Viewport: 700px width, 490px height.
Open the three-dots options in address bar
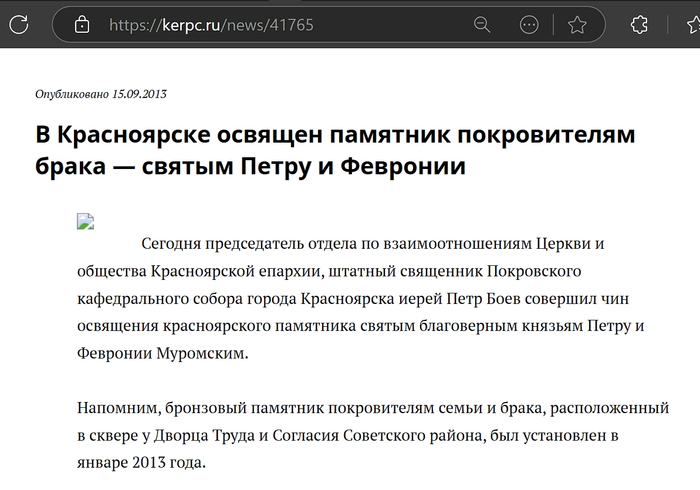[530, 24]
